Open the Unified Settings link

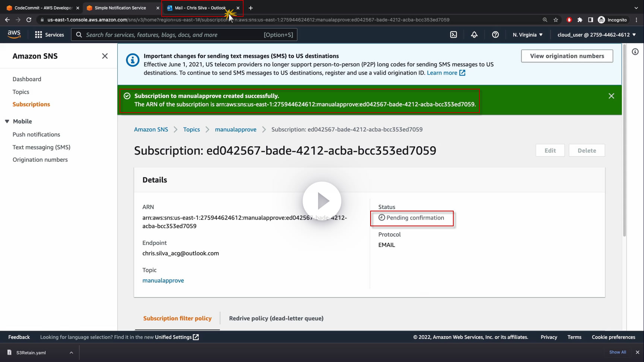tap(177, 337)
